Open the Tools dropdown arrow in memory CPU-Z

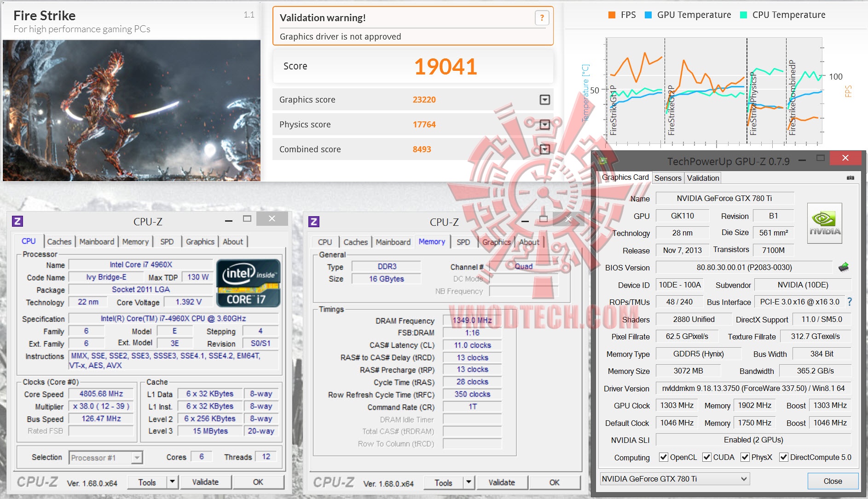469,482
